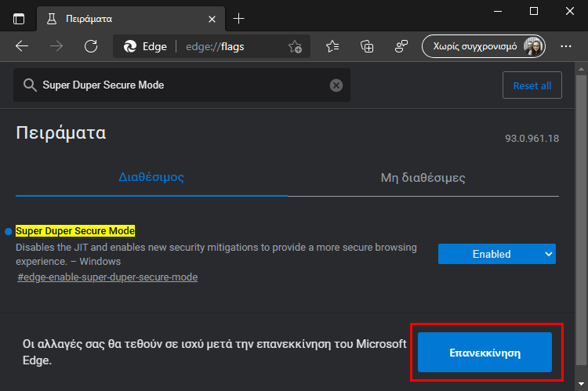Close the Πειράματα tab
588x391 pixels.
212,19
